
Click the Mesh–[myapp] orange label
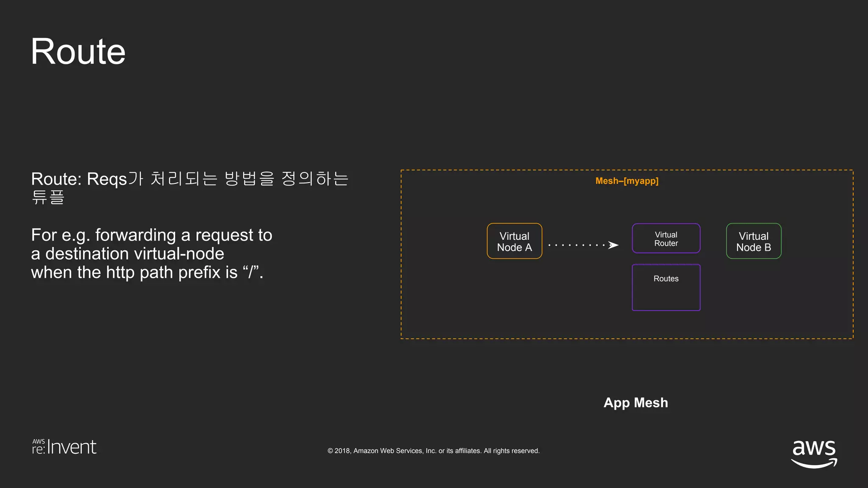627,181
